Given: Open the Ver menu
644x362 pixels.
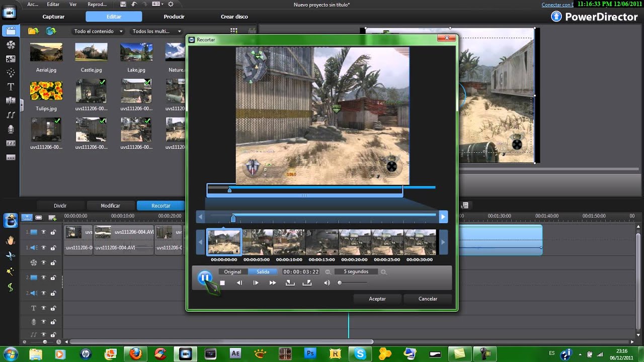Looking at the screenshot, I should click(x=73, y=4).
